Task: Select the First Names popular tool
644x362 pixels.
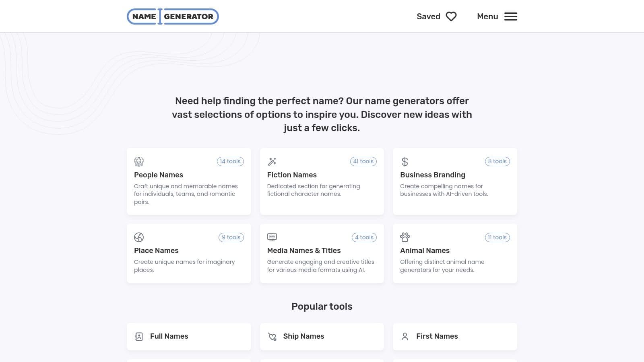Action: (455, 337)
